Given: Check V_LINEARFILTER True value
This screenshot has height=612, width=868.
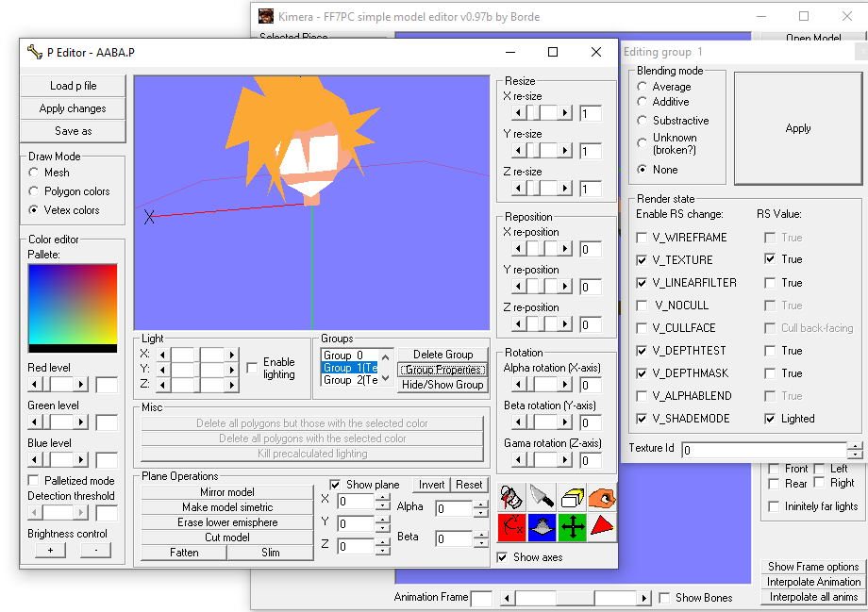Looking at the screenshot, I should point(770,283).
